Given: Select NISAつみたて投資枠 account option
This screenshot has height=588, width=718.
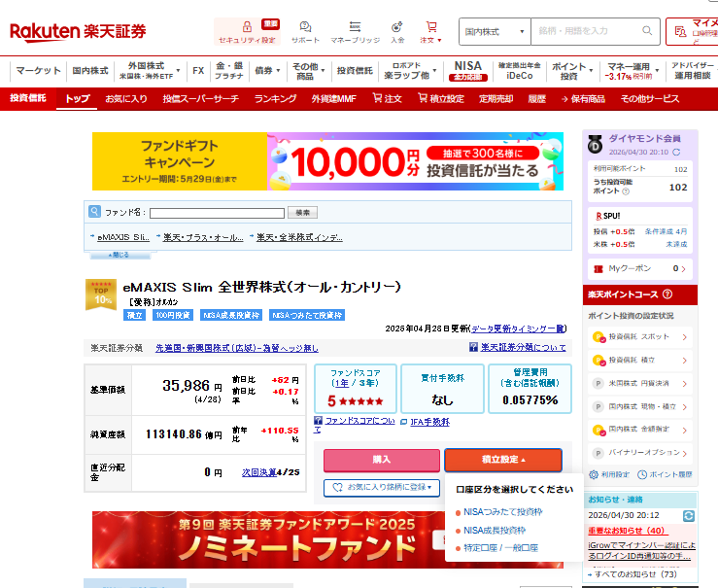Looking at the screenshot, I should tap(502, 512).
